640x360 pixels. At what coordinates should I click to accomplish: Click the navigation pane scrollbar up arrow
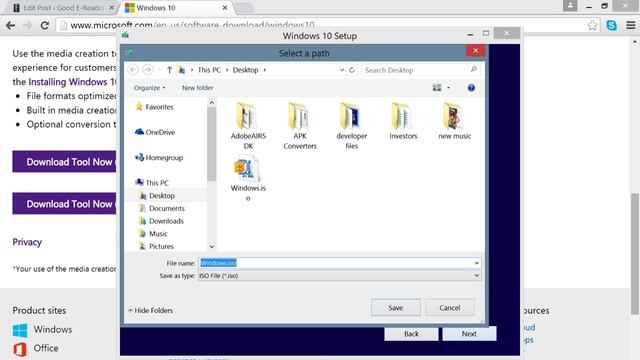[x=211, y=103]
